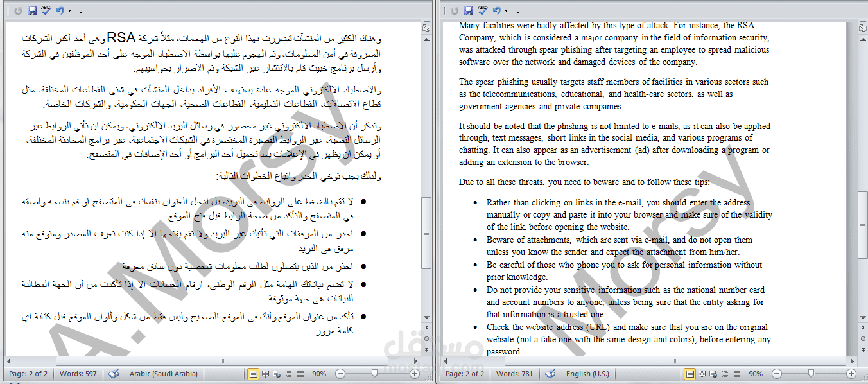Click English (U.S.) language indicator
The width and height of the screenshot is (868, 384).
click(x=587, y=374)
